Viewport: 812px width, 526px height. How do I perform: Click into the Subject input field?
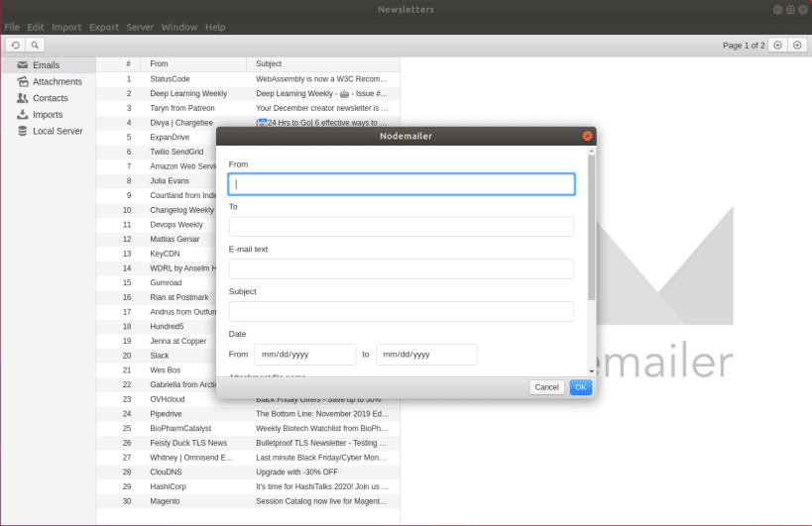click(x=402, y=311)
